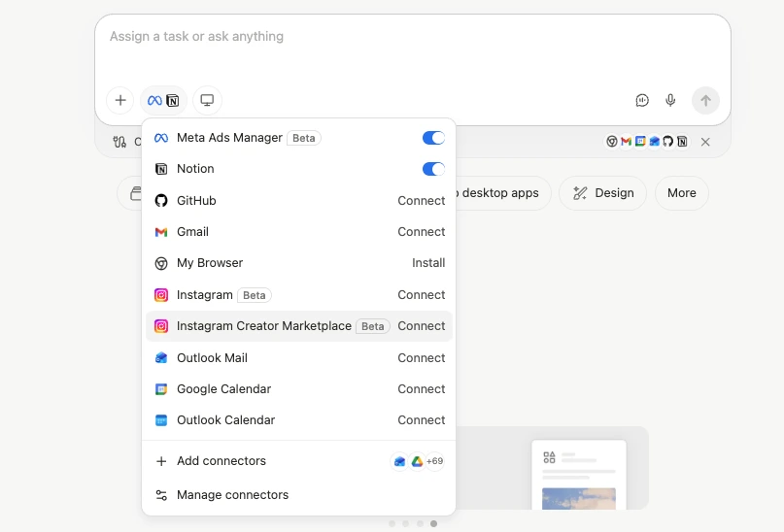Screen dimensions: 784x532
Task: Click the send arrow button
Action: [x=705, y=100]
